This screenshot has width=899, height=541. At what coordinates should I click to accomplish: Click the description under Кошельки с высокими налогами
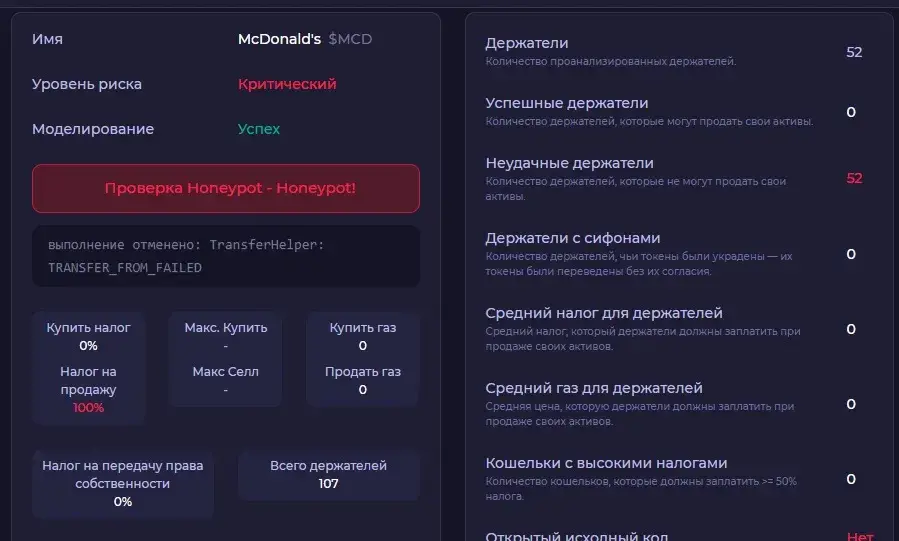coord(641,489)
